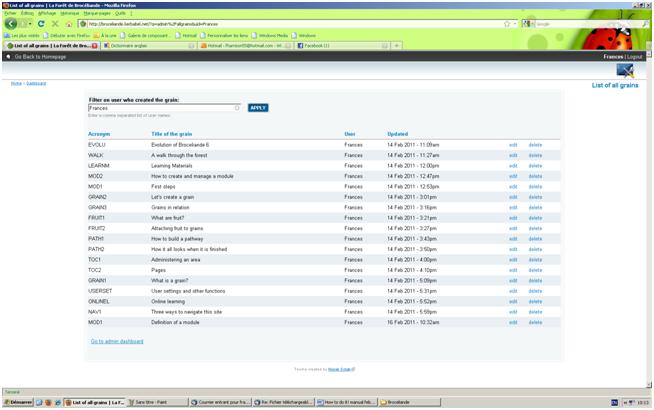
Task: Sort by 'Title of the grain' column header
Action: click(171, 134)
